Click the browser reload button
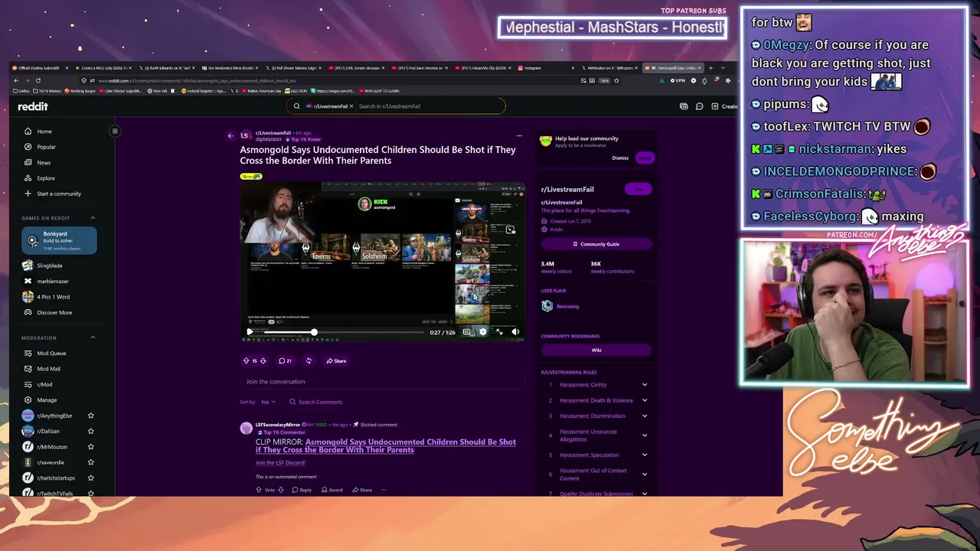The image size is (980, 551). 38,80
